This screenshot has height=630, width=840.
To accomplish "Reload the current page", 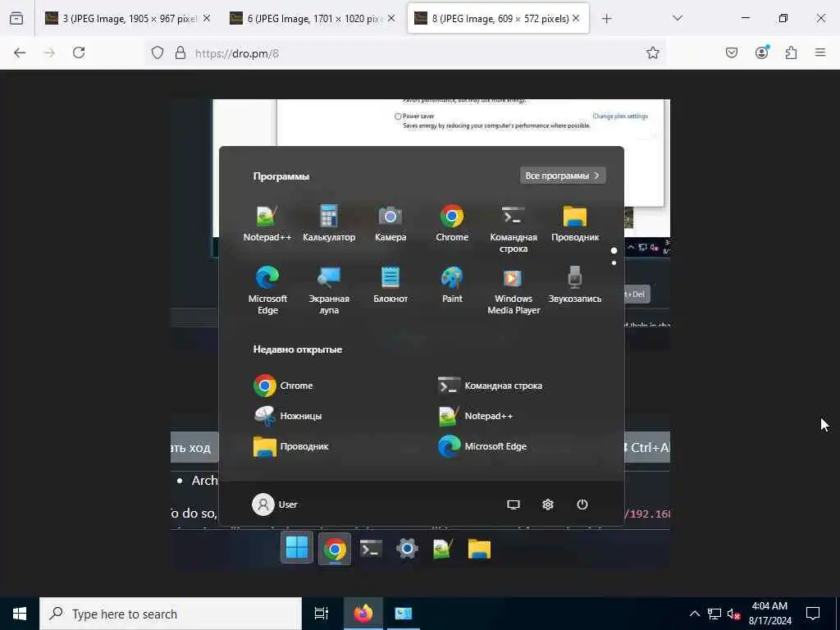I will point(79,52).
